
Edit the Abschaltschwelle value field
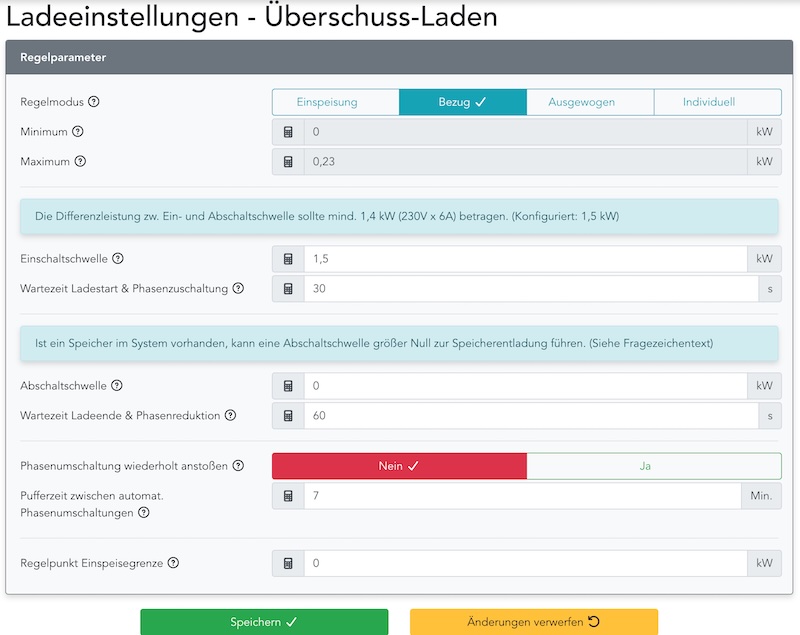[x=526, y=386]
